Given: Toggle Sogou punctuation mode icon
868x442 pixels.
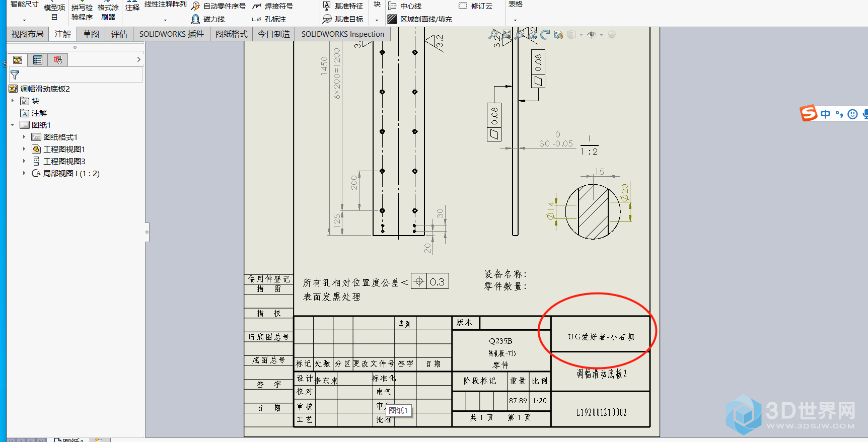Looking at the screenshot, I should 839,114.
